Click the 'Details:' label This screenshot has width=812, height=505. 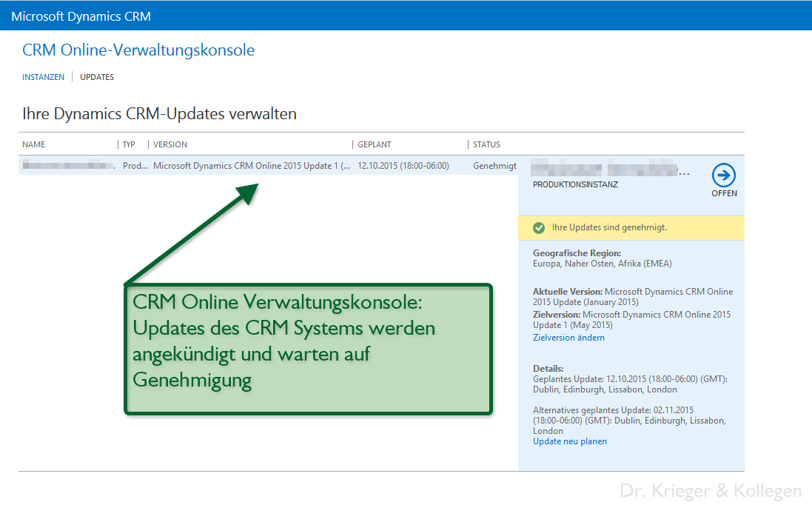(548, 369)
